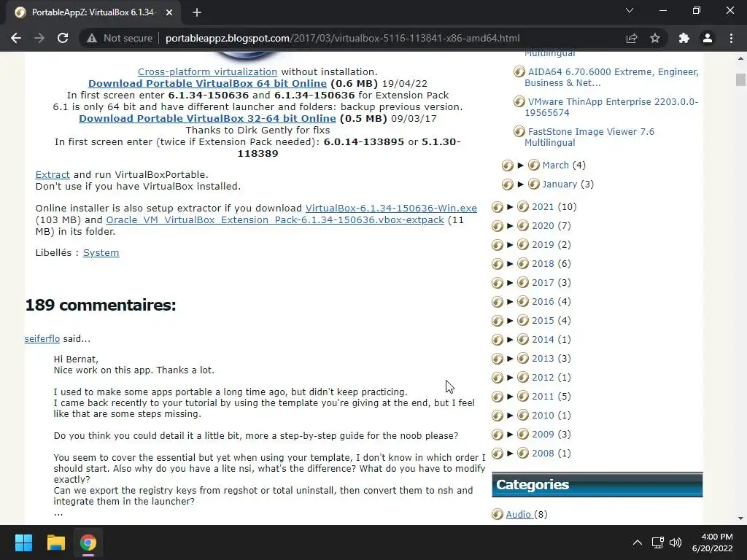Viewport: 747px width, 560px height.
Task: Expand the 2016 archive arrow
Action: (510, 301)
